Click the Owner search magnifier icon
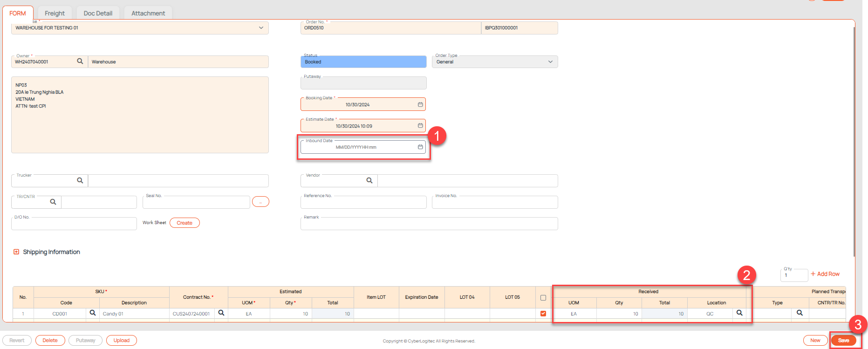This screenshot has height=349, width=868. (80, 62)
